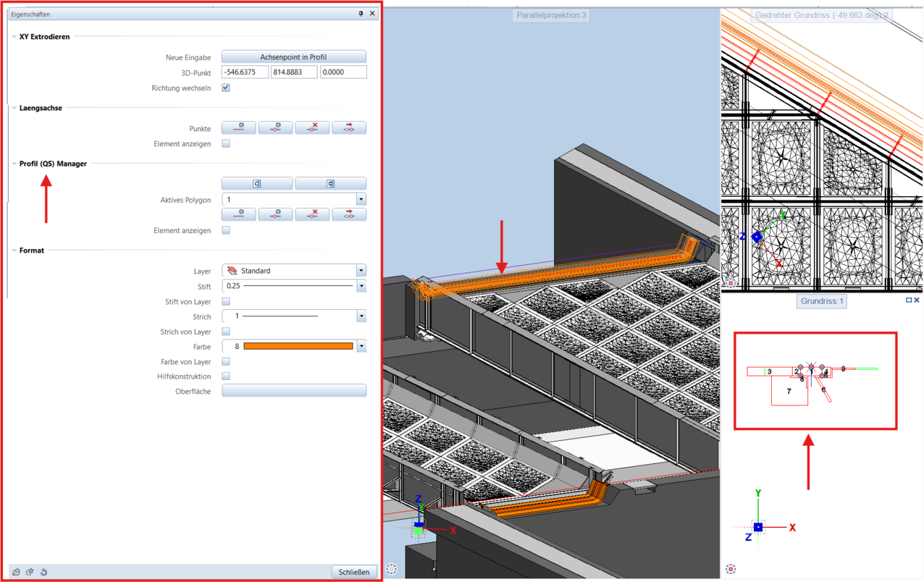Click move point button in Laengsachse Punkte row

(348, 128)
